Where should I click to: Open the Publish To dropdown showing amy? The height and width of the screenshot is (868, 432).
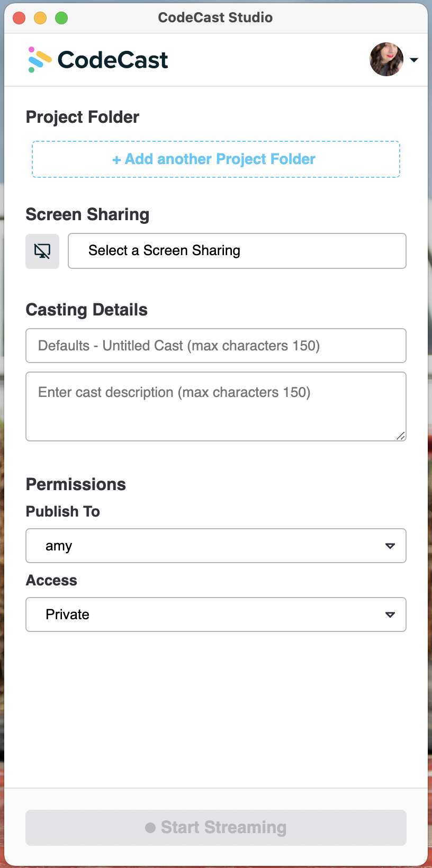(216, 546)
